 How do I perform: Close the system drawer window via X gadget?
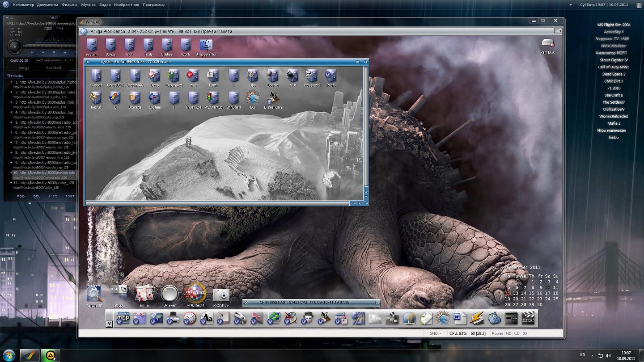(88, 62)
